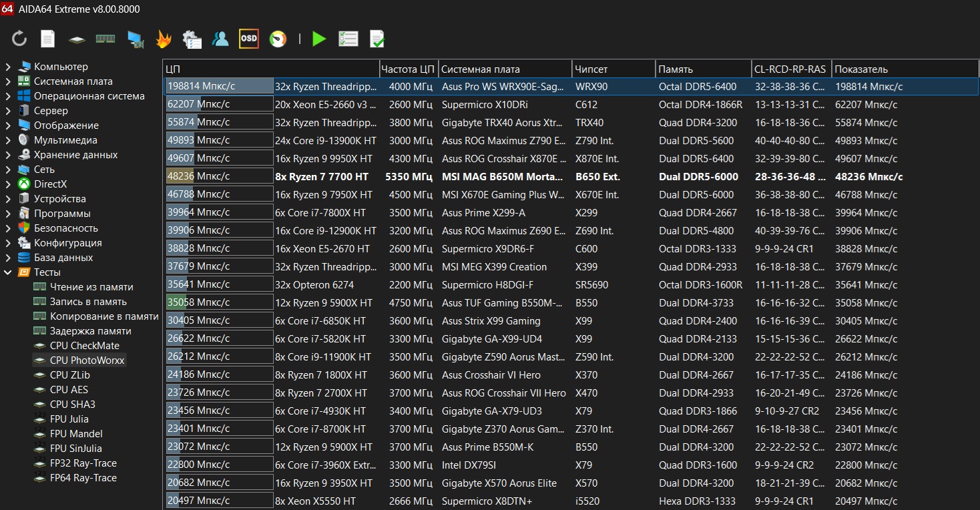The width and height of the screenshot is (980, 510).
Task: Open the CPU ZLib test
Action: coord(70,375)
